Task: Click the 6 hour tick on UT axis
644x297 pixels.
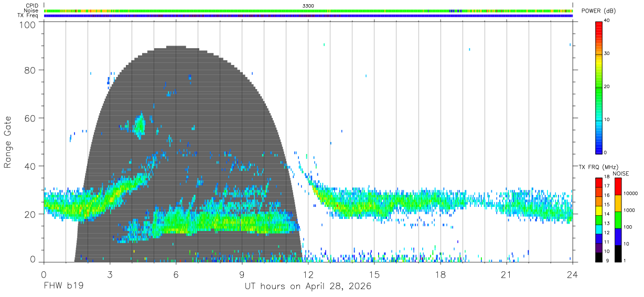Action: coord(176,274)
